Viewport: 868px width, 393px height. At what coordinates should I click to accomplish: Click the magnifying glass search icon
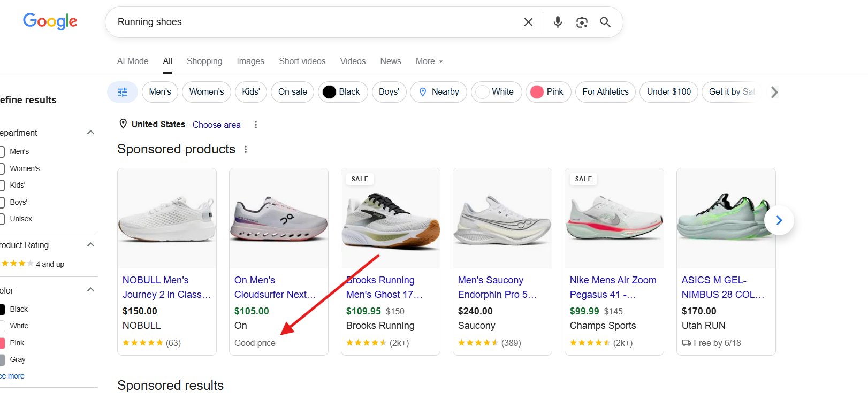point(605,22)
